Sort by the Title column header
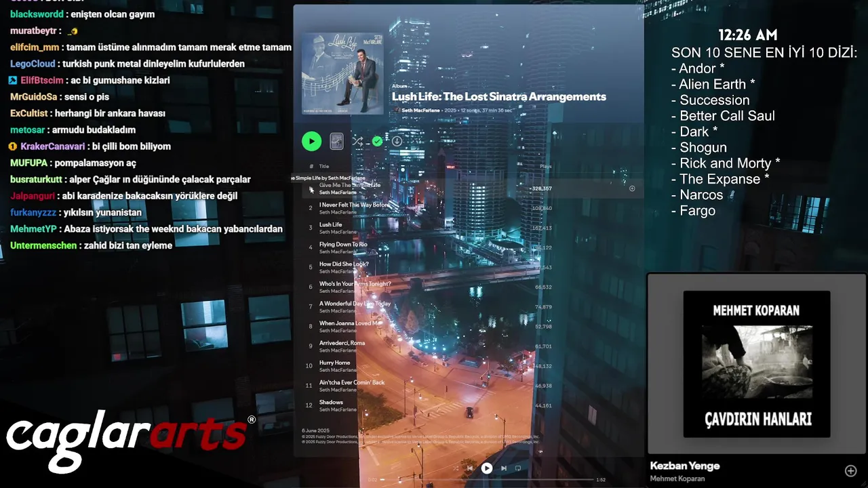This screenshot has width=868, height=488. click(324, 166)
